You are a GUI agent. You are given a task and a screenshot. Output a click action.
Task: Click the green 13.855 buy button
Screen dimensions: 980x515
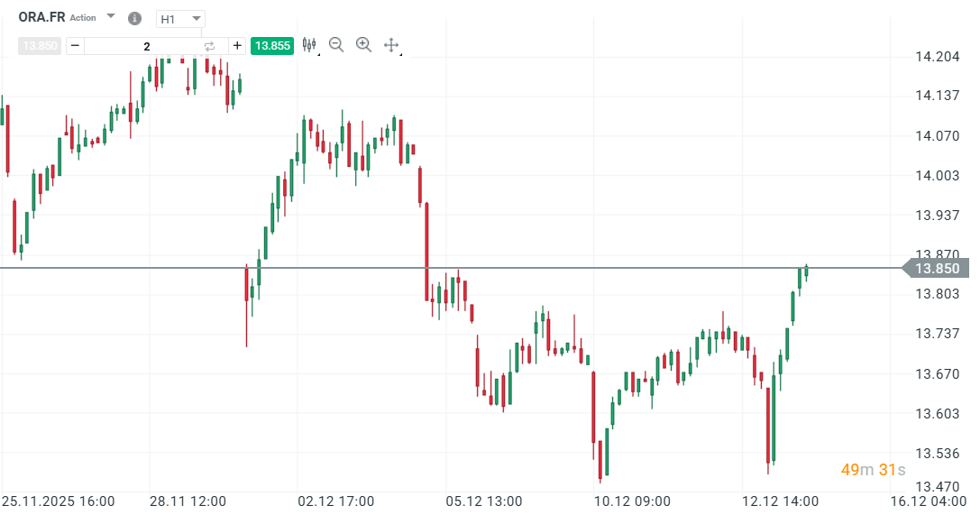click(272, 45)
